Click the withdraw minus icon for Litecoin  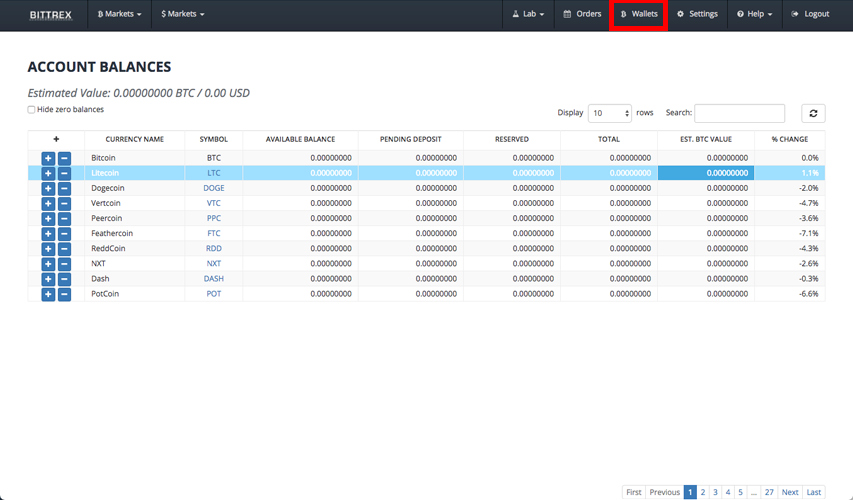(64, 174)
